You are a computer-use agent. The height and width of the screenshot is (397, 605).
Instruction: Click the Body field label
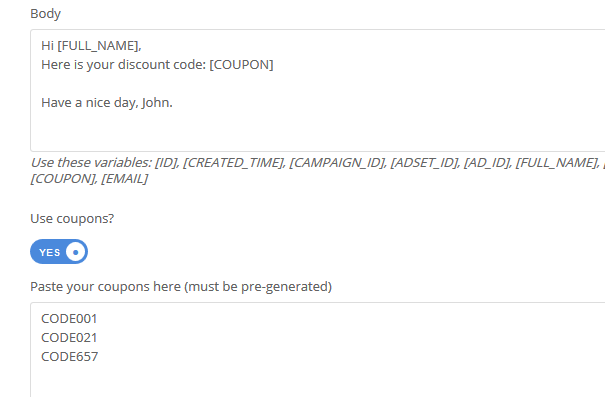[x=46, y=14]
